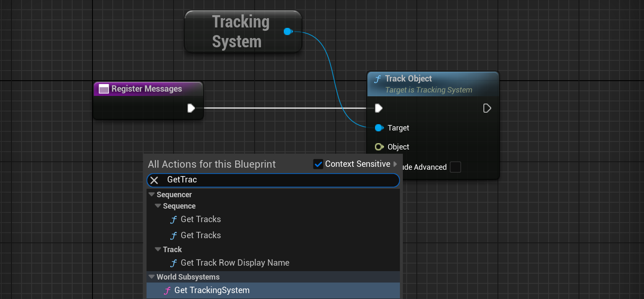Click the Register Messages execution output pin
This screenshot has width=644, height=299.
point(191,108)
